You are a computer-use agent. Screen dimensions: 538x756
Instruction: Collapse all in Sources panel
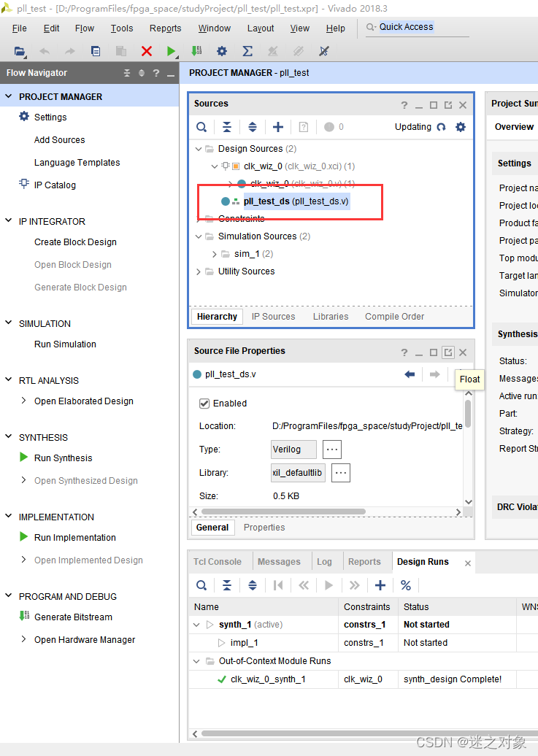227,127
